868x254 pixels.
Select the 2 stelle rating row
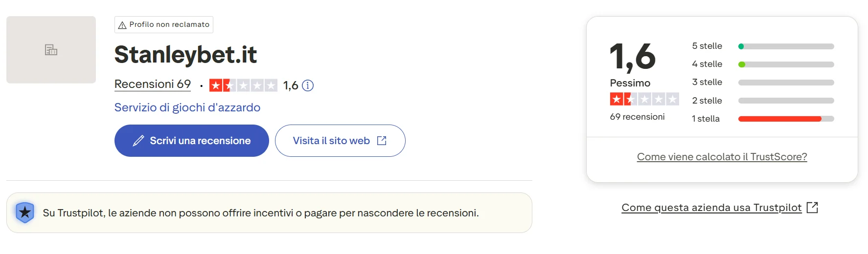[707, 101]
